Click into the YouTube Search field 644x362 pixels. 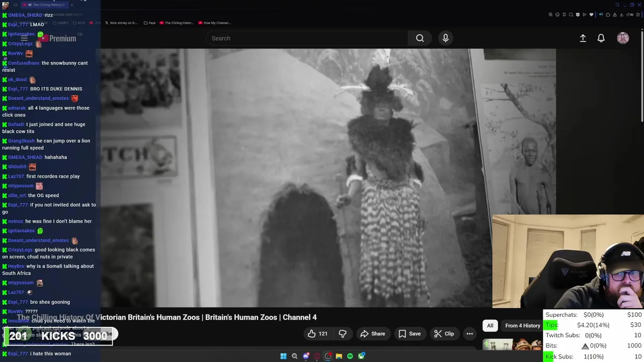click(x=307, y=38)
